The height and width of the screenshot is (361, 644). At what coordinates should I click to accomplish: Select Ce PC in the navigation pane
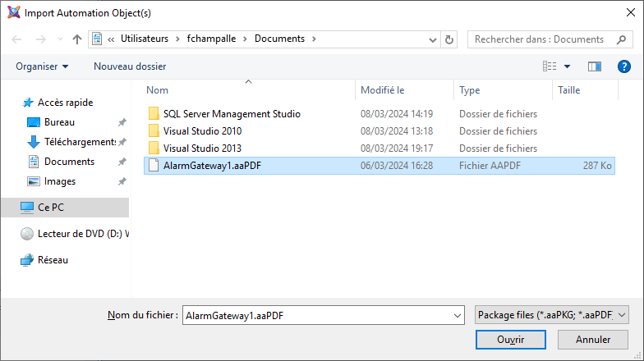pos(50,208)
